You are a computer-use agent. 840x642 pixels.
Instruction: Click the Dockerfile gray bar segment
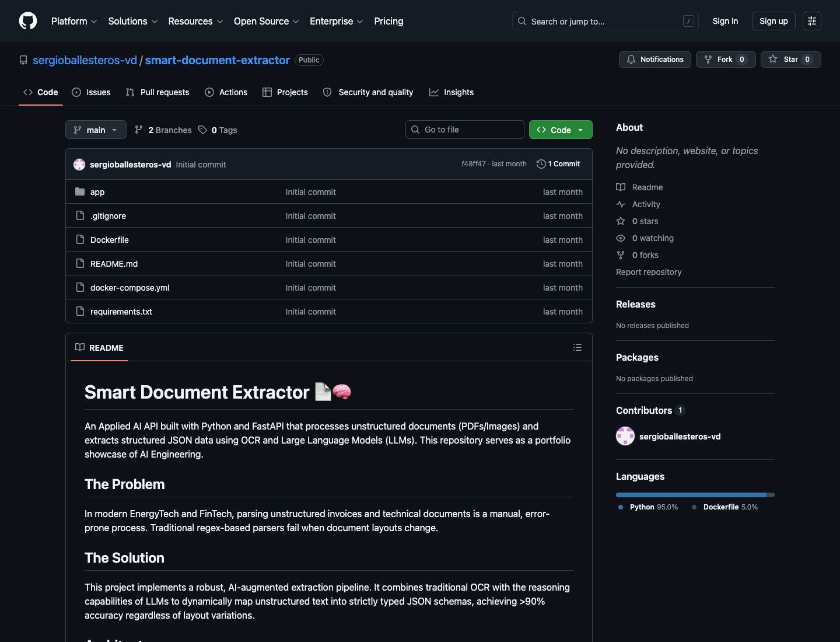(x=771, y=495)
